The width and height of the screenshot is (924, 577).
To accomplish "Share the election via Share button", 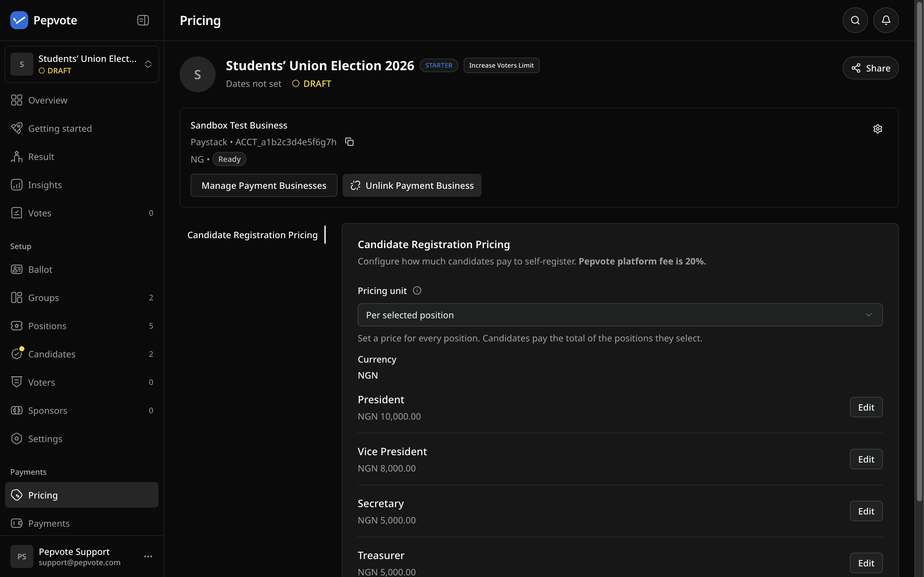I will pos(870,68).
